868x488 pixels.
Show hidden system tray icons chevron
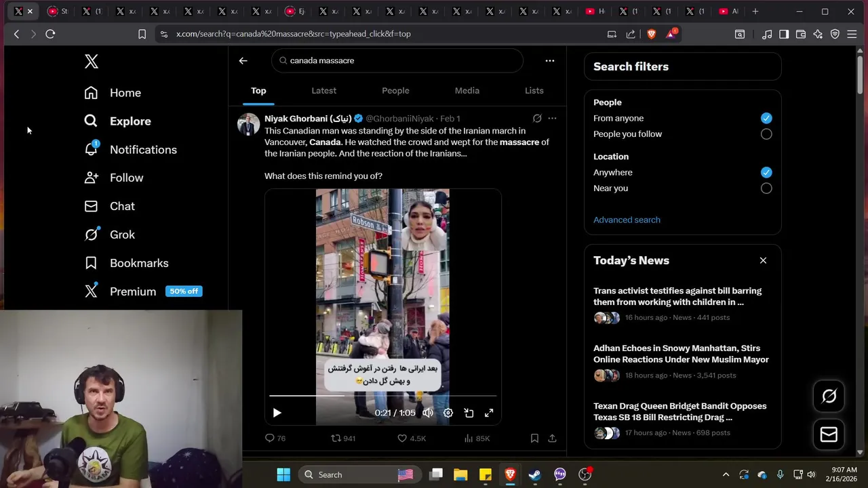point(726,474)
